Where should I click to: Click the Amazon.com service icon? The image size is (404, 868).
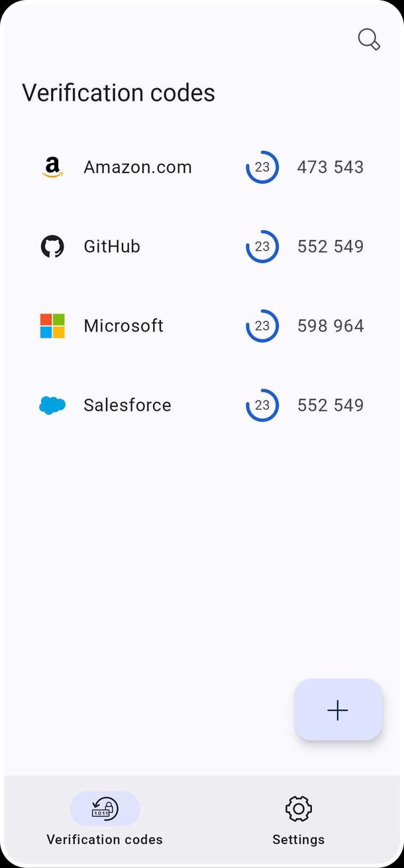[x=52, y=166]
